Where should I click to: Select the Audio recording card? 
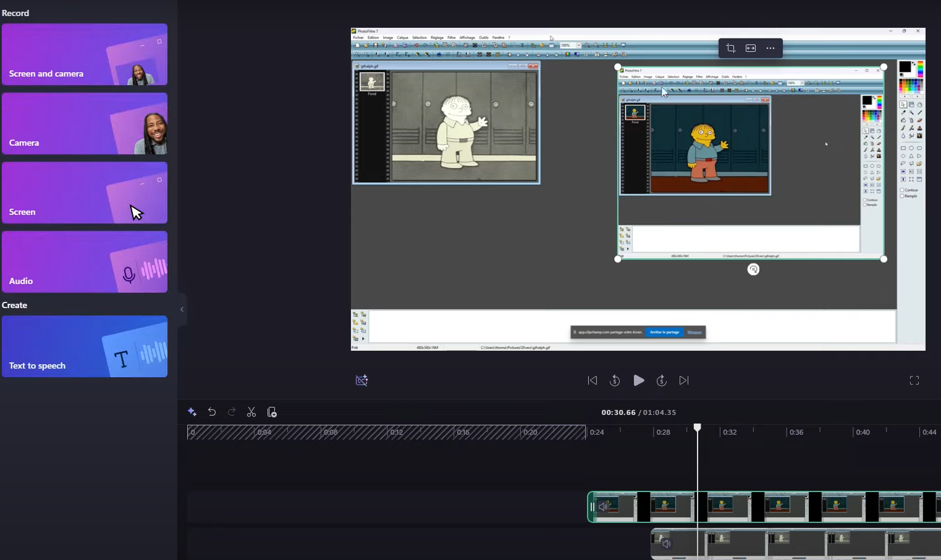coord(85,262)
